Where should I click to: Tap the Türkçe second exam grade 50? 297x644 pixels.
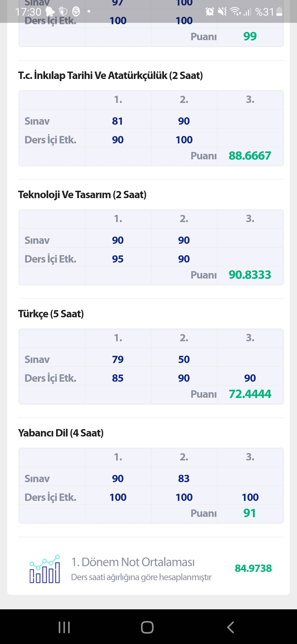pyautogui.click(x=184, y=359)
